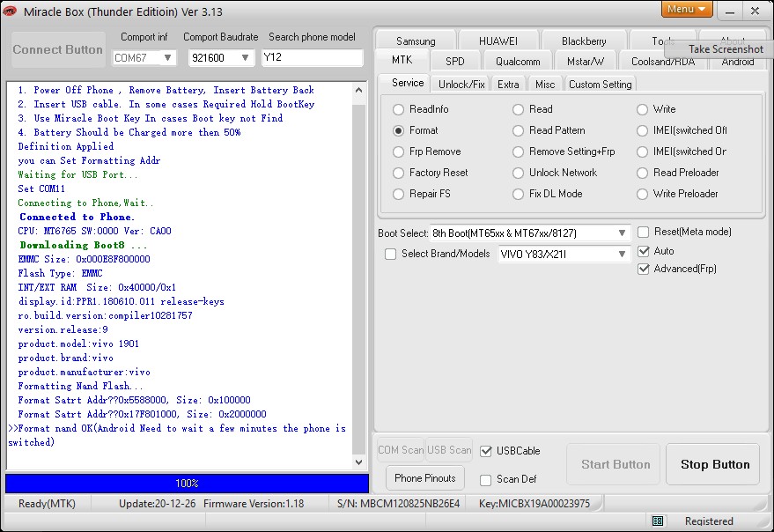Open the Custom Setting sub-tab
The image size is (774, 532).
600,85
